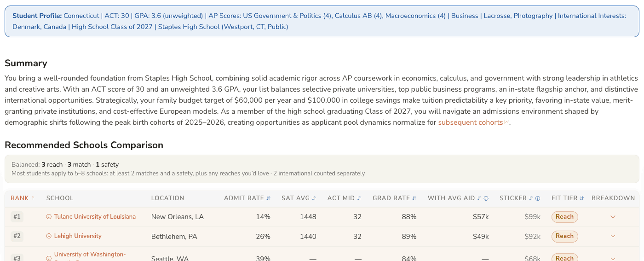Click the RANK column header
The height and width of the screenshot is (261, 644).
pos(20,198)
